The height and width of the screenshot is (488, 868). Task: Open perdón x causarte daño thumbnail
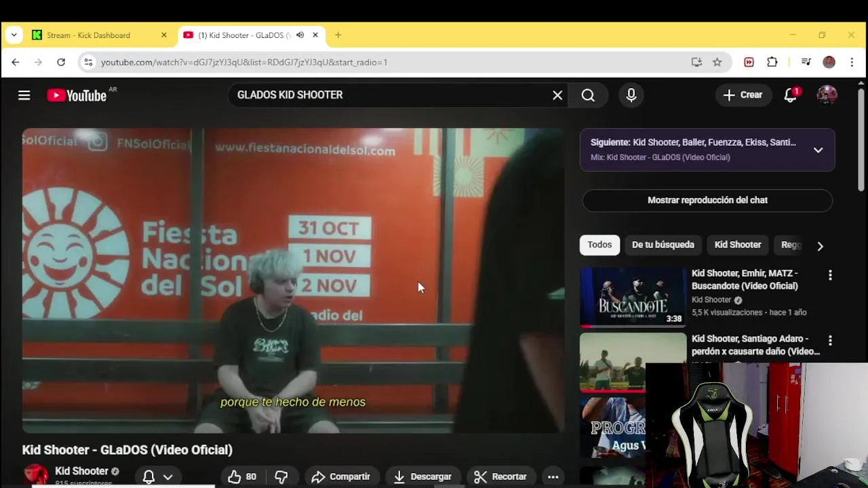(633, 363)
